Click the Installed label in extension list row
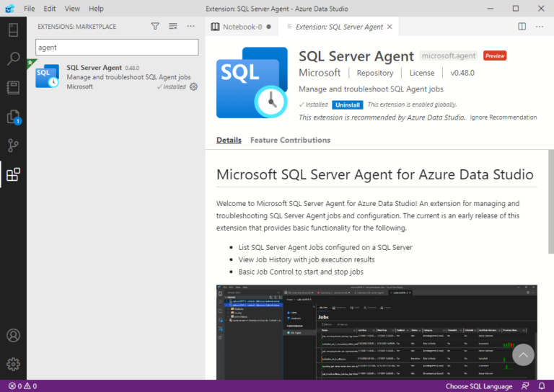The width and height of the screenshot is (554, 392). click(x=172, y=86)
